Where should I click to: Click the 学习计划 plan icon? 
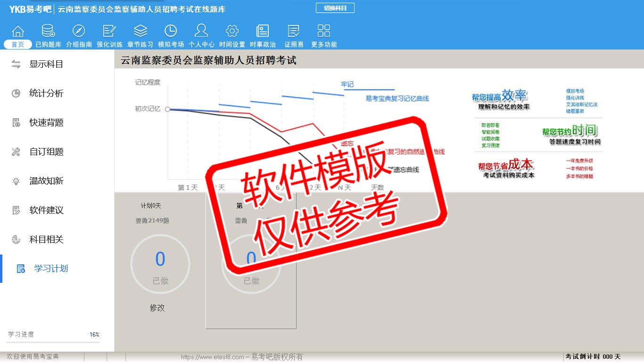pos(21,269)
